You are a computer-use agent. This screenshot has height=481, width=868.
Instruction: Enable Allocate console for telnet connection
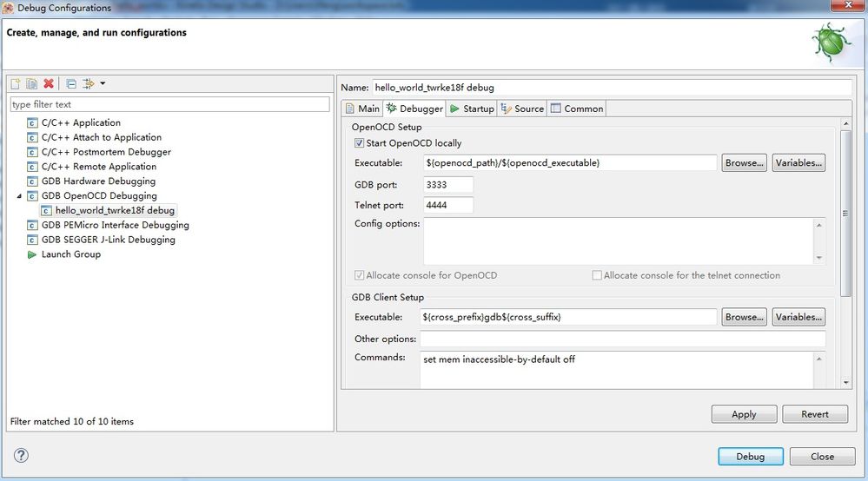[x=597, y=275]
